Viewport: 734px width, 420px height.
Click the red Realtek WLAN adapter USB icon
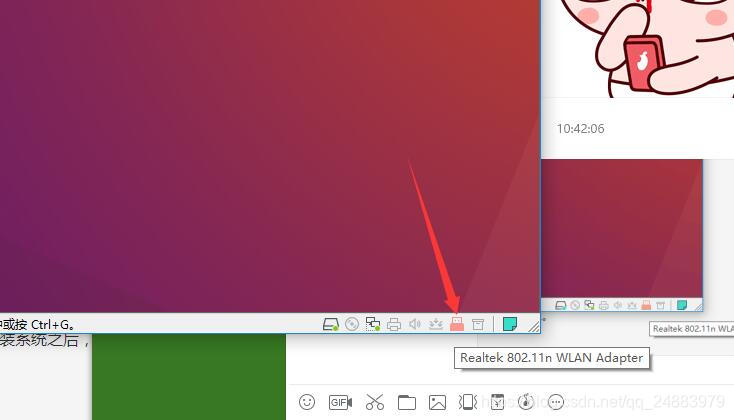pyautogui.click(x=457, y=324)
